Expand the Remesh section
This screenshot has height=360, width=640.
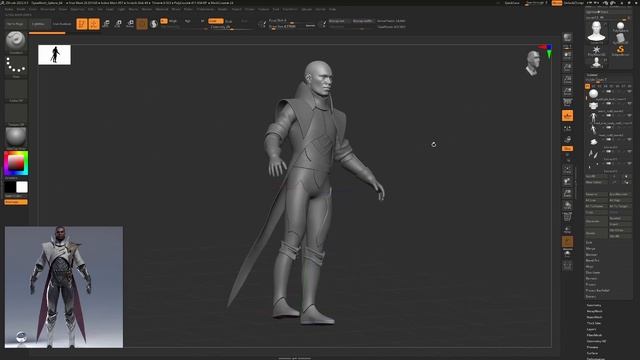pyautogui.click(x=591, y=278)
